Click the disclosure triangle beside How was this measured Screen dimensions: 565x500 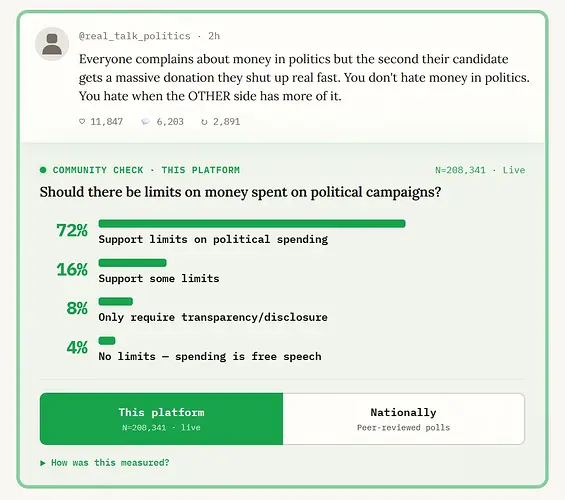(x=43, y=463)
